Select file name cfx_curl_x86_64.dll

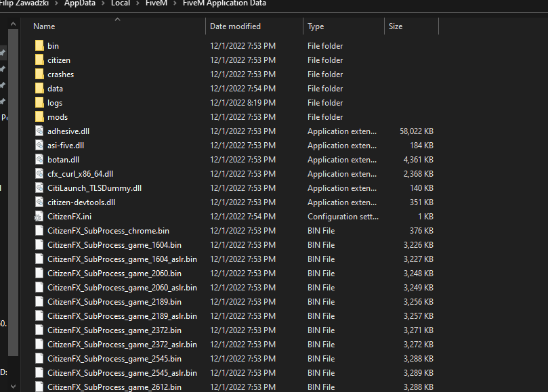pyautogui.click(x=81, y=174)
